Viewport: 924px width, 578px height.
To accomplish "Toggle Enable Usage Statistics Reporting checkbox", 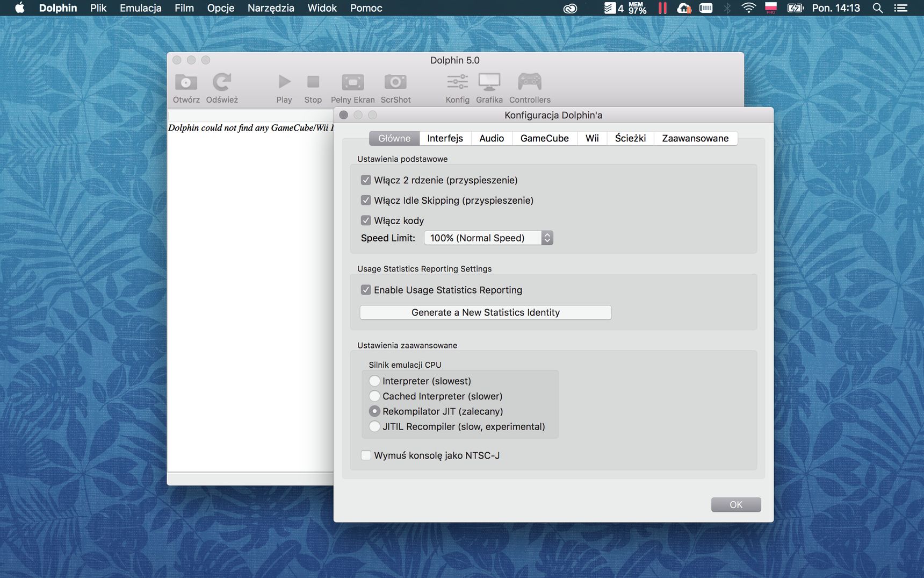I will click(x=366, y=290).
